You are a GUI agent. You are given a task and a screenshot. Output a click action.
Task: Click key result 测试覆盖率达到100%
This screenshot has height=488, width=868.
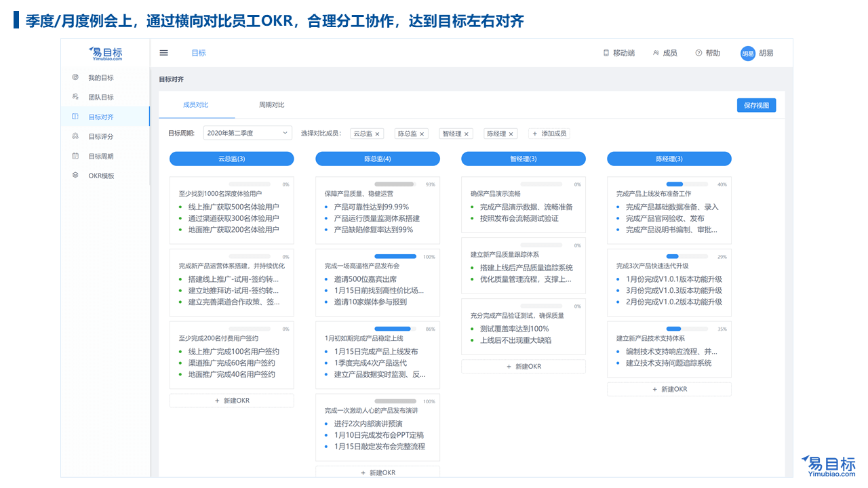[x=515, y=329]
